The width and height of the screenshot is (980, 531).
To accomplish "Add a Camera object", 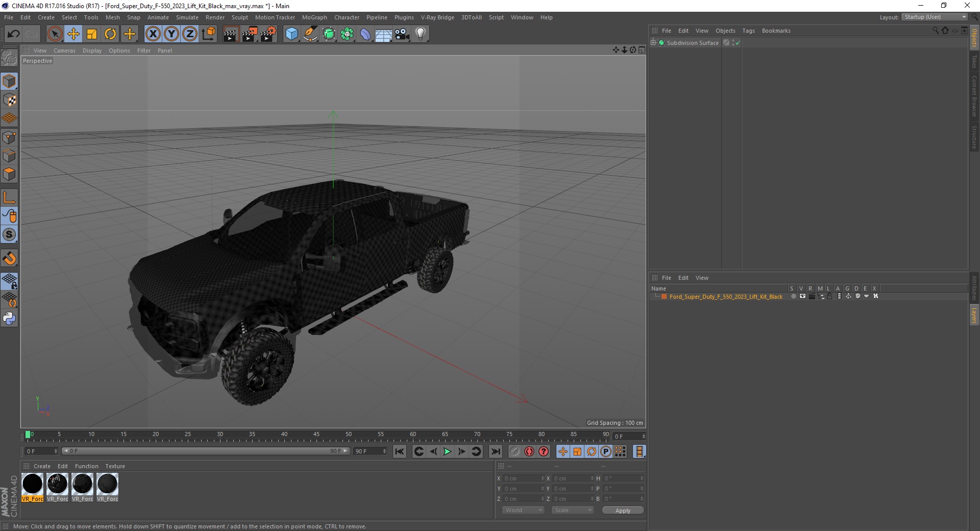I will 402,34.
